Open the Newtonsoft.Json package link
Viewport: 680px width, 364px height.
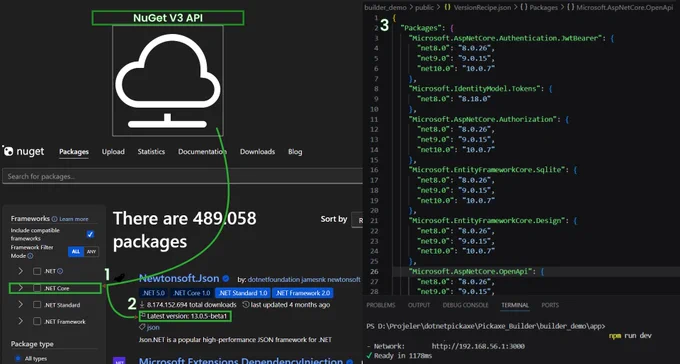(179, 279)
